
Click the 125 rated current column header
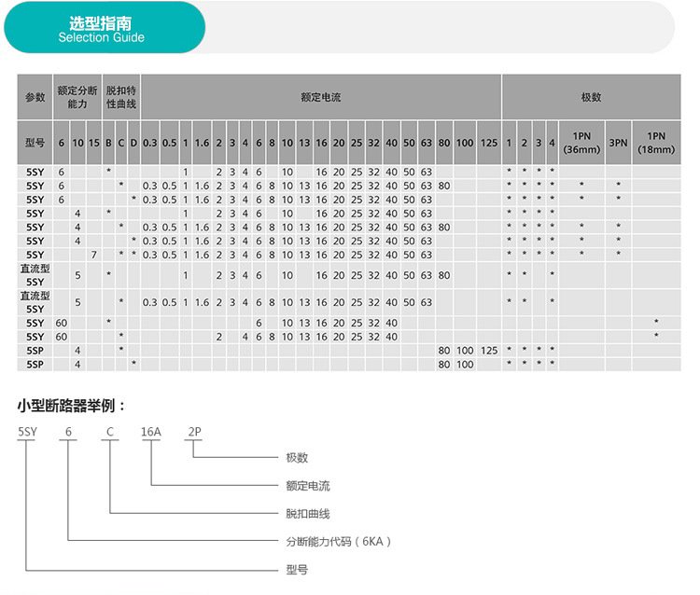[489, 143]
